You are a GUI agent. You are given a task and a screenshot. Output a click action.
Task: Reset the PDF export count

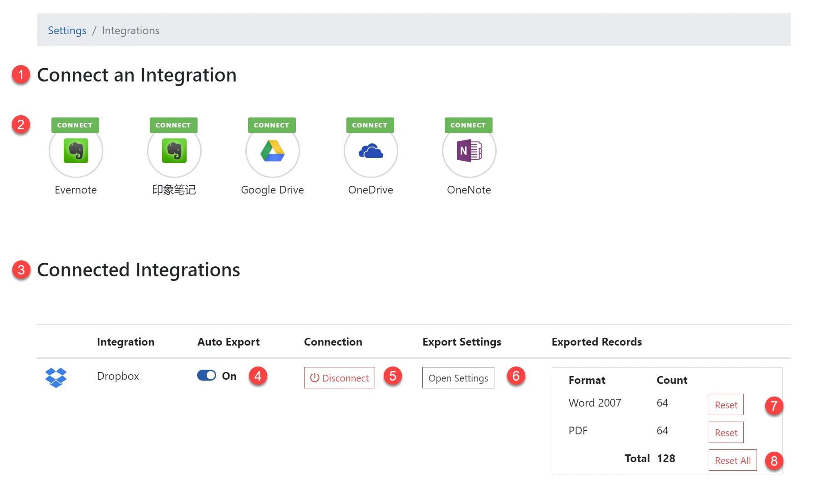click(x=726, y=433)
